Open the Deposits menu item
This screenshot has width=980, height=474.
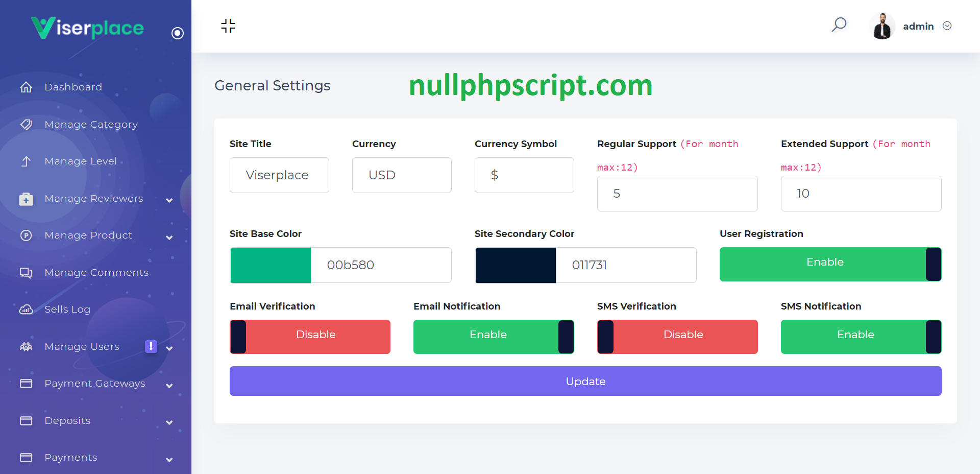point(67,421)
